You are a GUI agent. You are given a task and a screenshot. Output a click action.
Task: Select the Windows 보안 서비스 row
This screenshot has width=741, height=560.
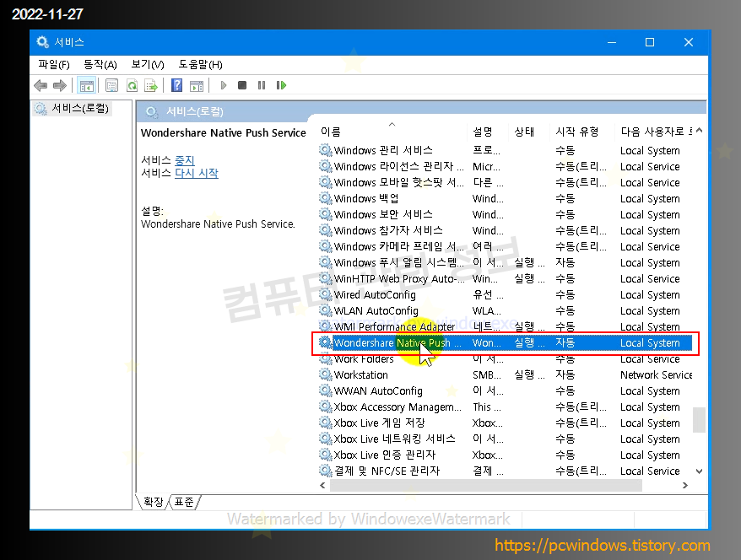506,215
